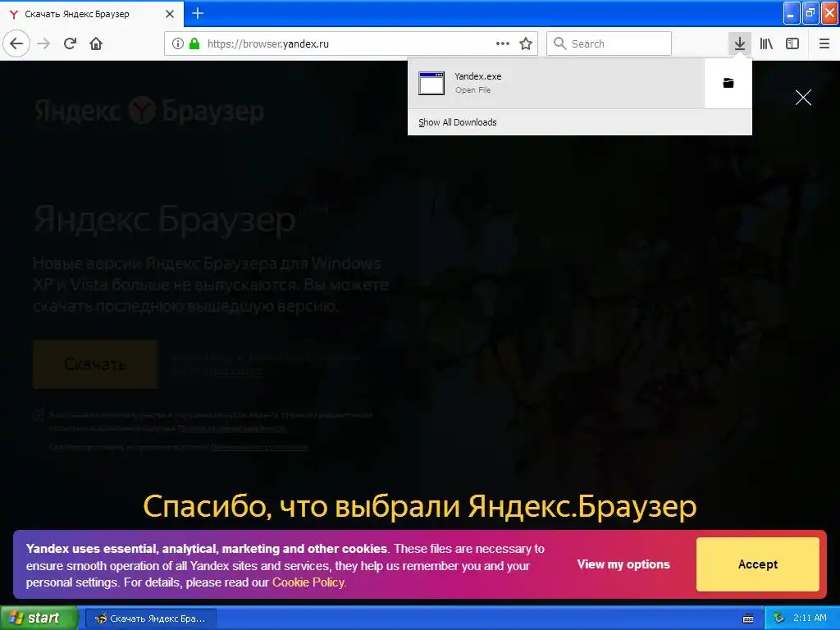Click the keyboard icon in system tray

(748, 619)
